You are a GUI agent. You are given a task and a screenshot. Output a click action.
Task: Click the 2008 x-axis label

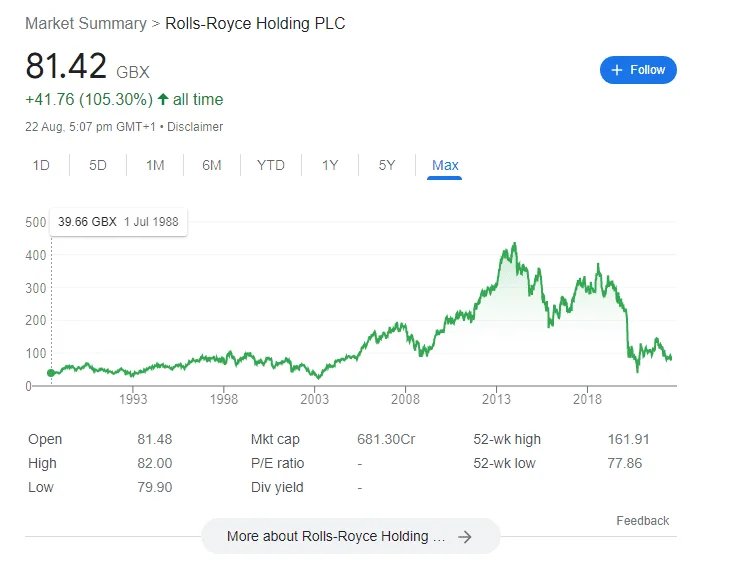405,399
